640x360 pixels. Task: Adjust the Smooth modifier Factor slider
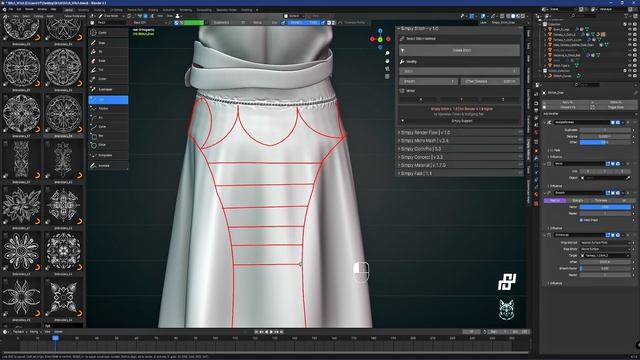[x=605, y=207]
